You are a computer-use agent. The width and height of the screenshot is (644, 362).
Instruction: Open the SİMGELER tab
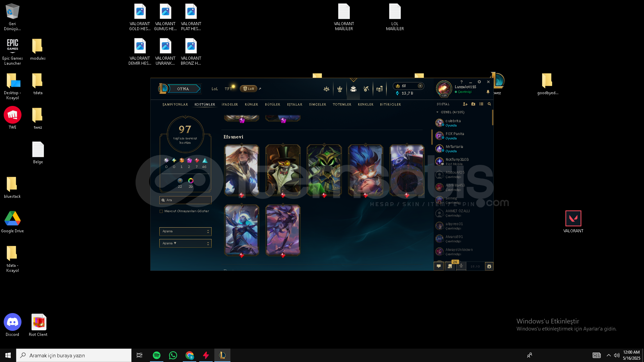[317, 105]
